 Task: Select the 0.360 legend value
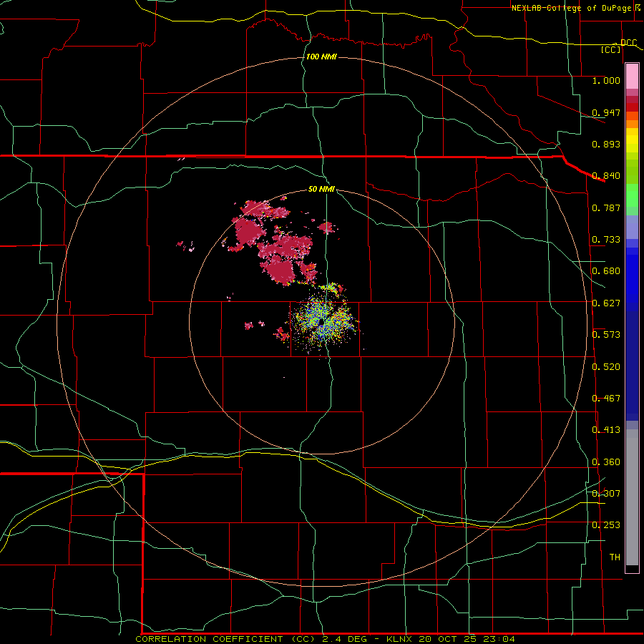(x=606, y=462)
